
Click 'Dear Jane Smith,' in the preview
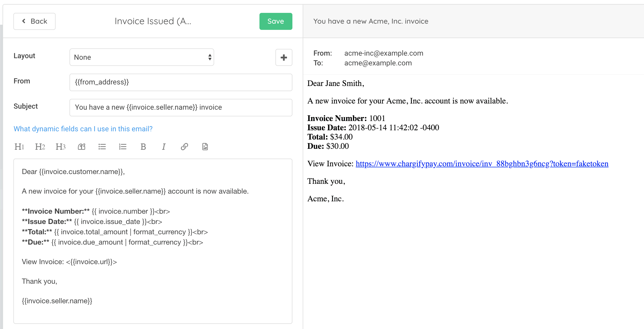click(336, 83)
